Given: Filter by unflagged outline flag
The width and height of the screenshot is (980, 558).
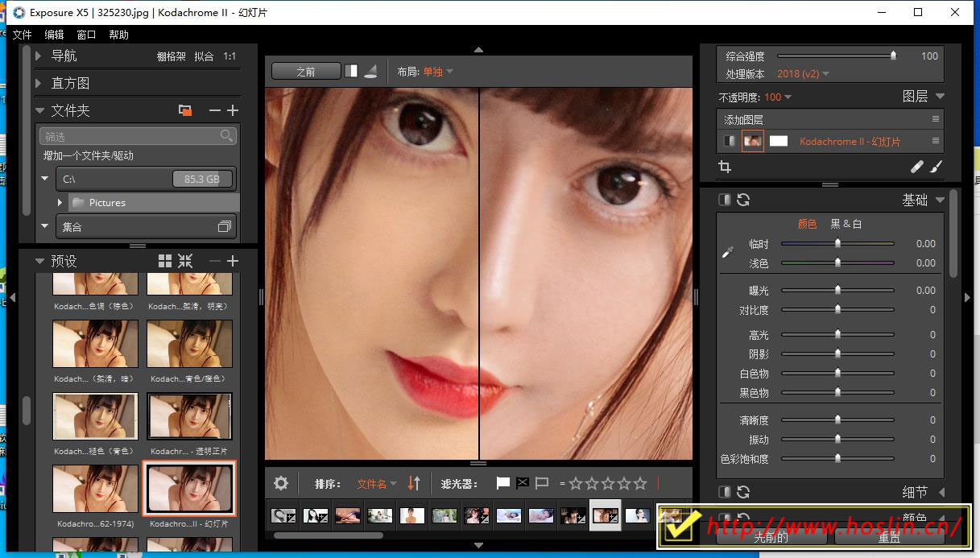Looking at the screenshot, I should [542, 483].
